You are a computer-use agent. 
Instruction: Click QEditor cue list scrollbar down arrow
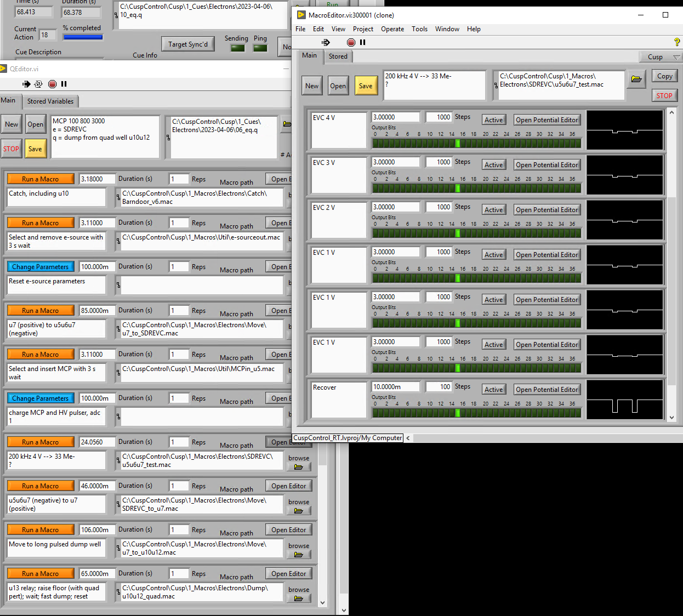click(322, 602)
